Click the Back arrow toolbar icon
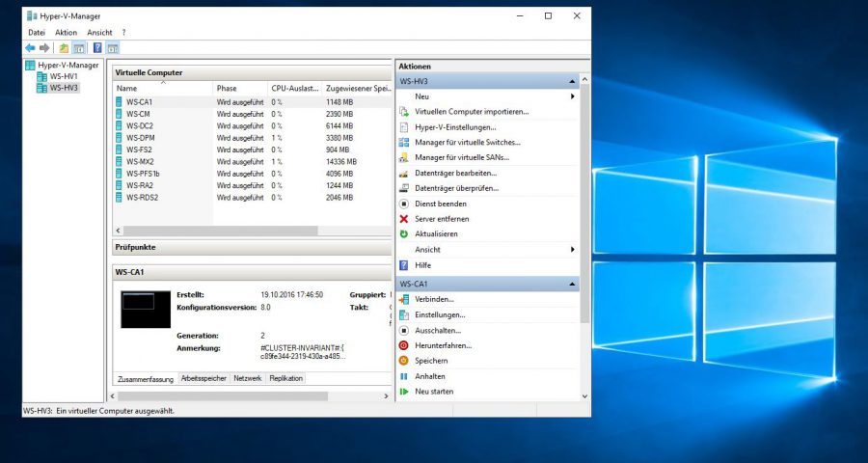Viewport: 868px width, 463px height. tap(30, 48)
